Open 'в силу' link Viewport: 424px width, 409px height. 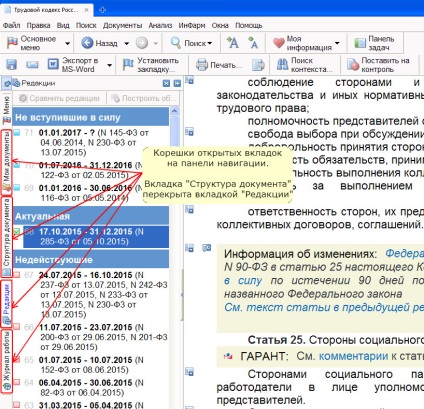tap(243, 280)
